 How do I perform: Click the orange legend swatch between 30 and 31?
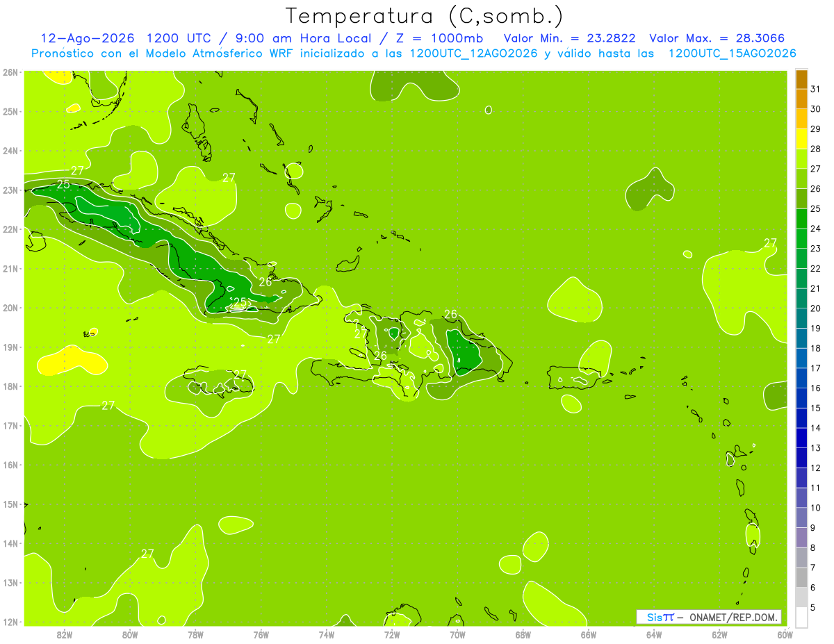(801, 99)
